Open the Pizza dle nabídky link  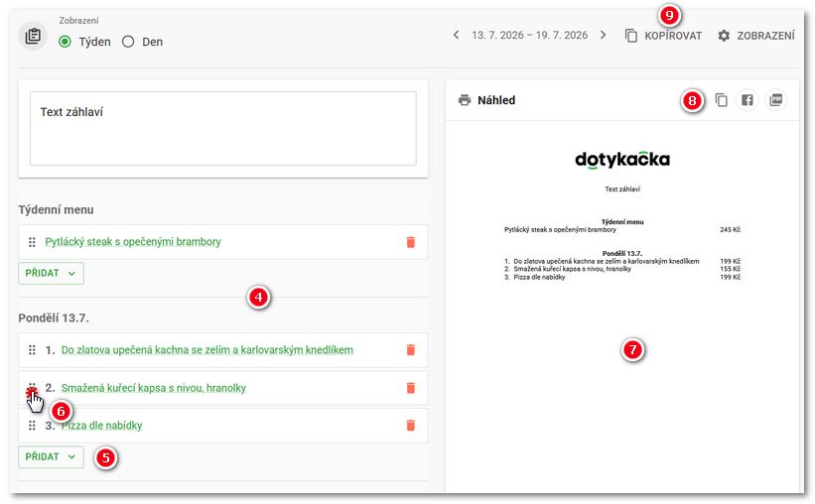pos(102,426)
